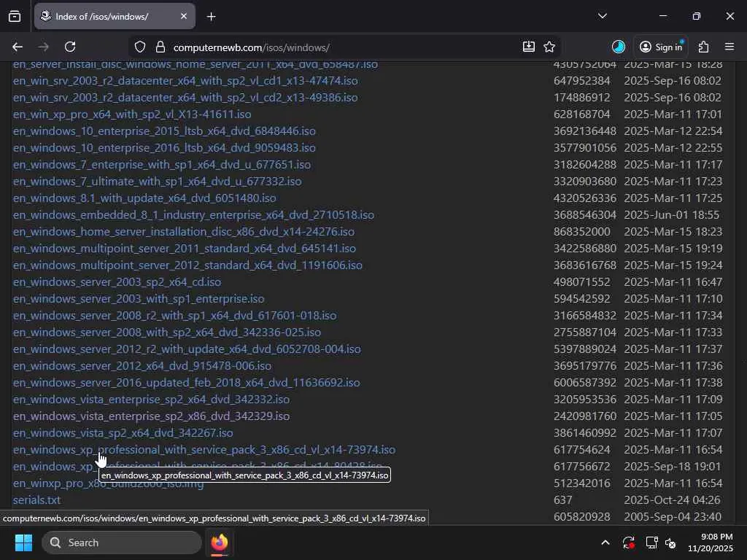
Task: Download windows_server_2016_updated_feb_2018 iso
Action: pos(186,382)
